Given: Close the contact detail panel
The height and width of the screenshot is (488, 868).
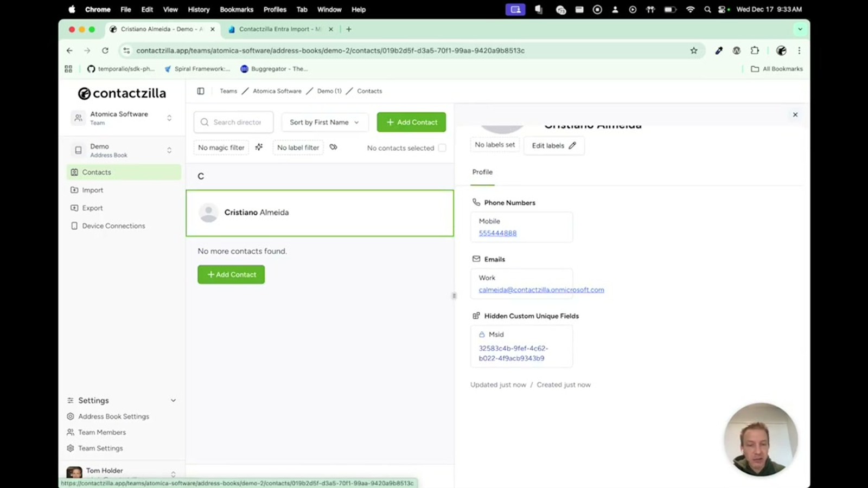Looking at the screenshot, I should tap(795, 114).
